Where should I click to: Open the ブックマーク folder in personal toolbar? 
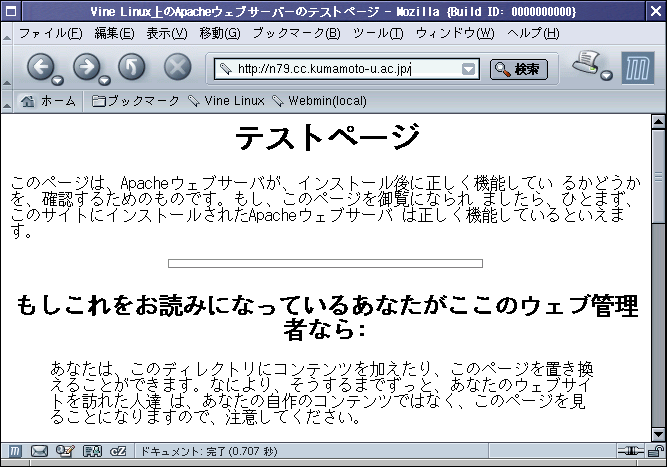[135, 101]
